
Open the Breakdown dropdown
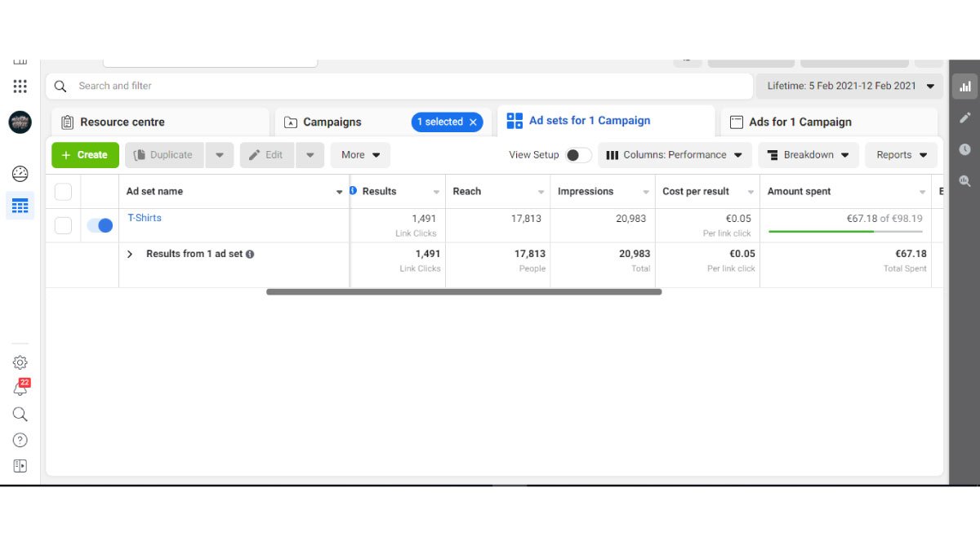808,155
